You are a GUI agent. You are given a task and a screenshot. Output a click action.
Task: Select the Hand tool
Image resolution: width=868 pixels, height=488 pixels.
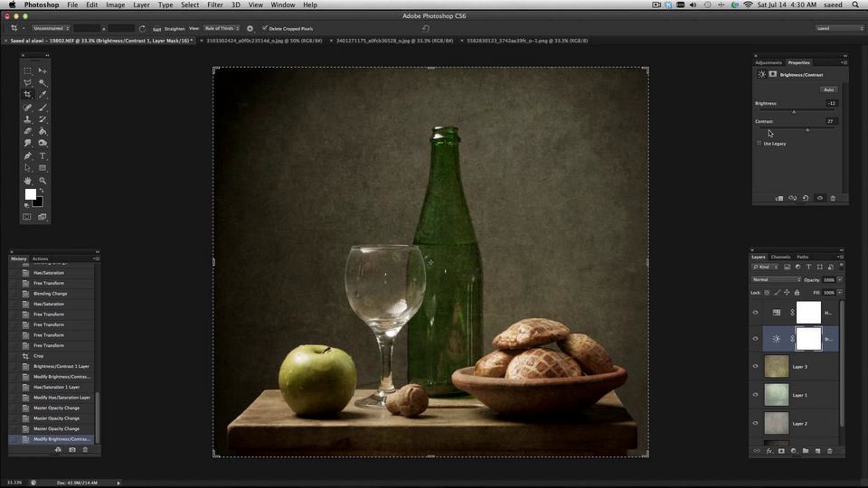tap(27, 180)
